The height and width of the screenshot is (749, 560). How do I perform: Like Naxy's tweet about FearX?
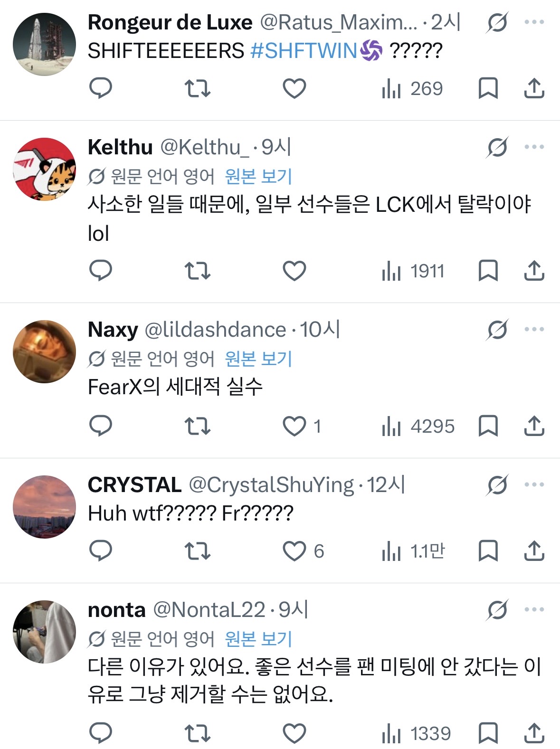pos(294,426)
